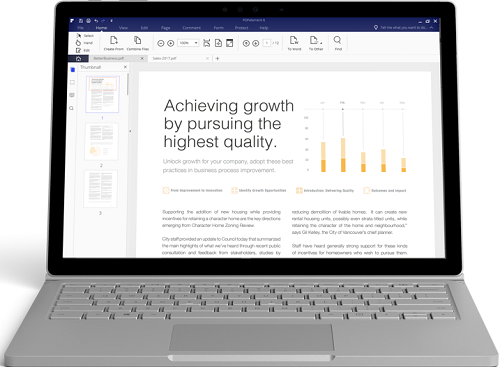The height and width of the screenshot is (367, 500).
Task: Click the Fit Page view icon
Action: pos(207,43)
